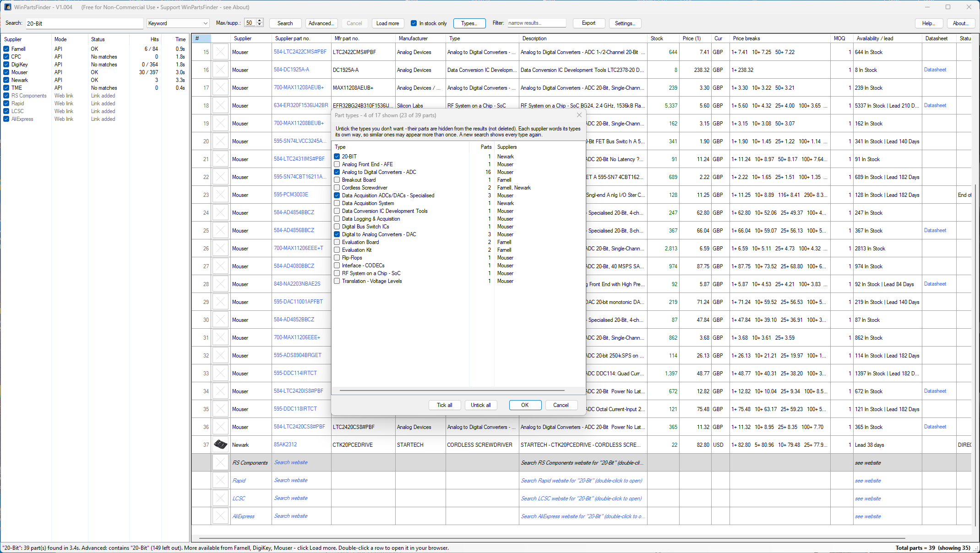This screenshot has width=980, height=553.
Task: Confirm part types with OK
Action: tap(525, 405)
